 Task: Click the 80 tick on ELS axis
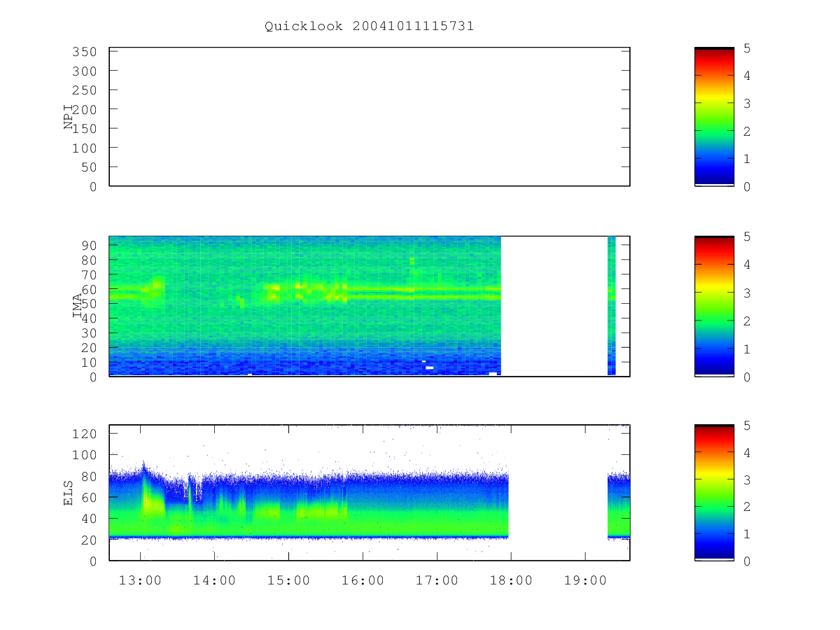(x=88, y=476)
